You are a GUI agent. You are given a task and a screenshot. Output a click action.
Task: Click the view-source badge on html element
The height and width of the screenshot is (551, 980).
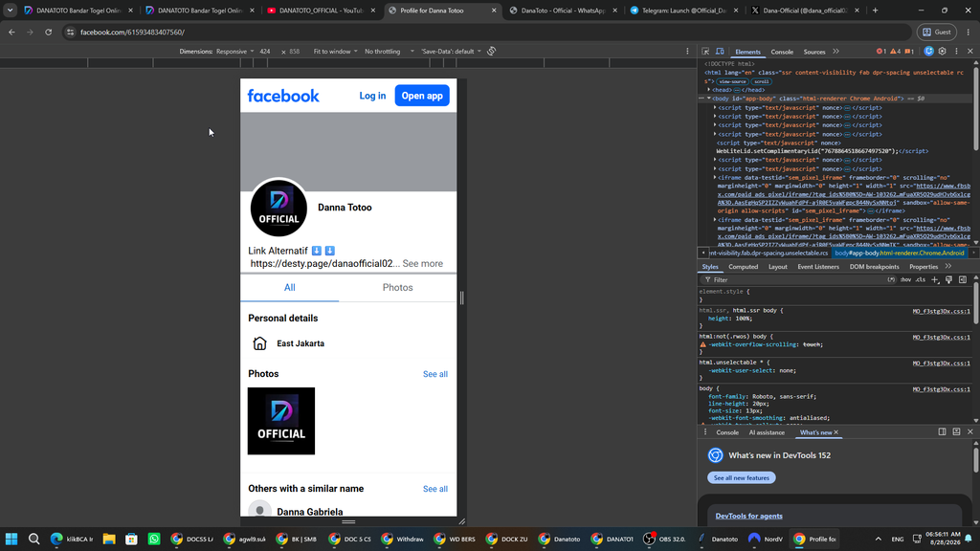(x=732, y=82)
